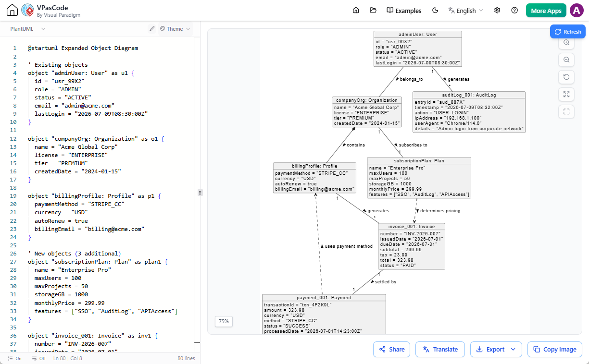Click code line 'monthlyPrice = 299.99'

[x=69, y=303]
